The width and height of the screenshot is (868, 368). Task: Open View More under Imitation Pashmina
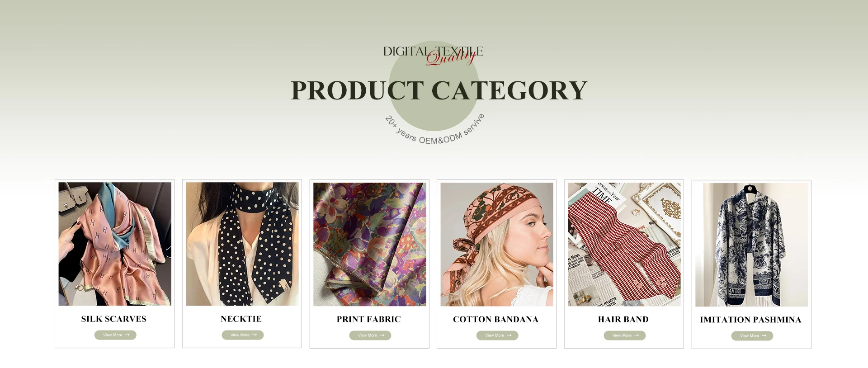[x=752, y=336]
